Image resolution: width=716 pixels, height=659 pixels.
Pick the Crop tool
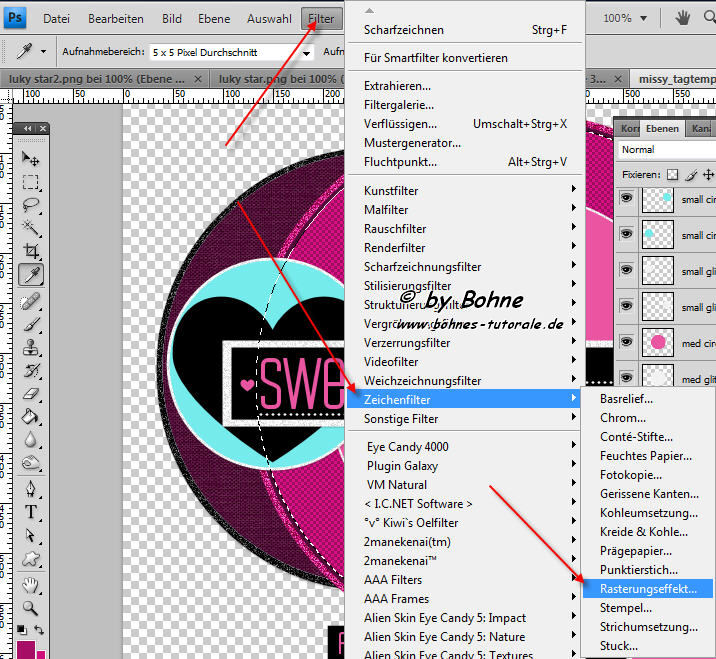31,252
